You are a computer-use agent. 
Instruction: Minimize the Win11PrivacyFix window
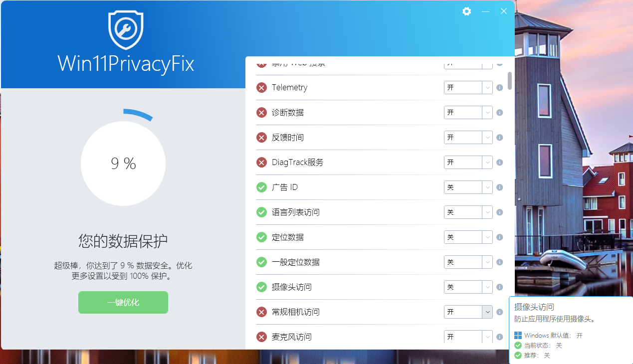click(485, 11)
